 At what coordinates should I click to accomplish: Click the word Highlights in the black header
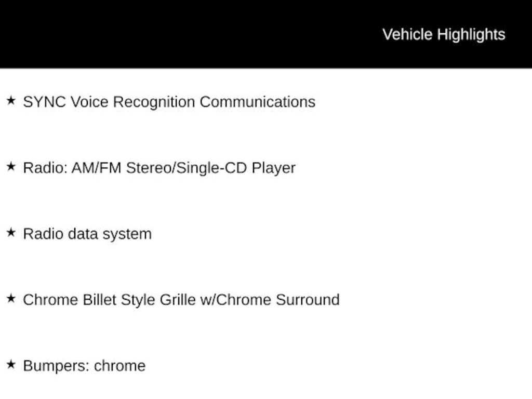coord(471,34)
